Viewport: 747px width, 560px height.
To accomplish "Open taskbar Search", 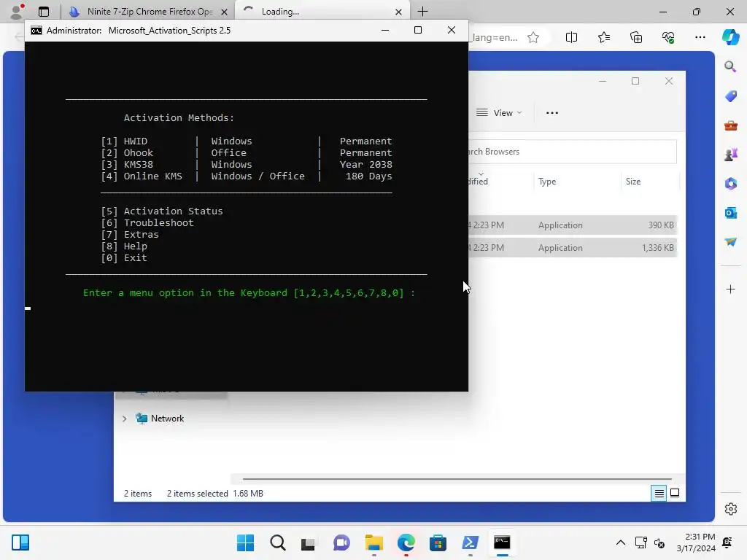I will point(278,542).
